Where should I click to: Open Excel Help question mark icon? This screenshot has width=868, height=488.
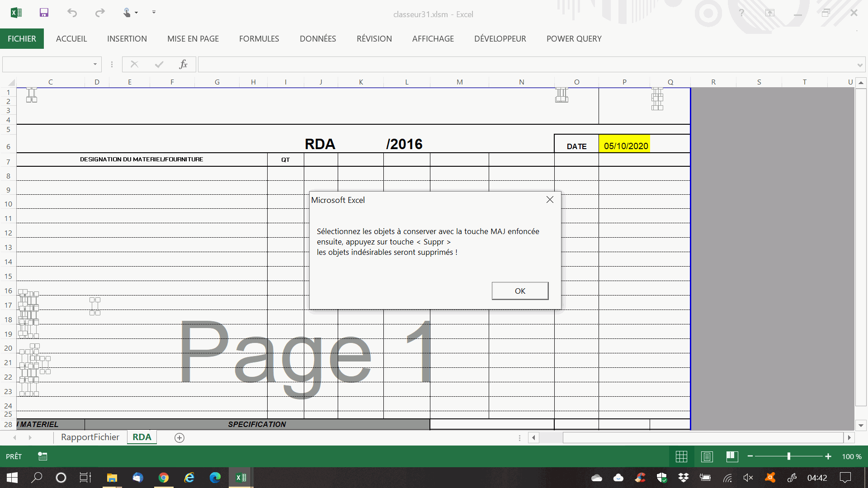(741, 13)
